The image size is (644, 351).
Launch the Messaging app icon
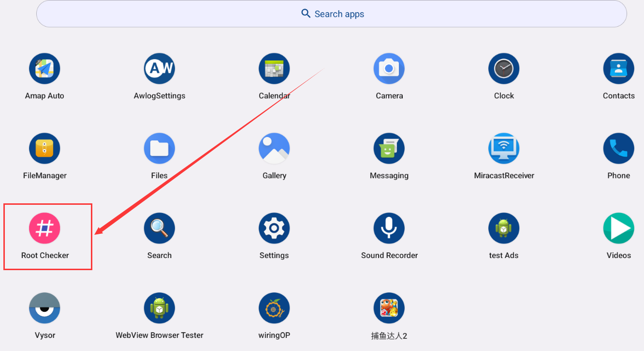[x=389, y=149]
